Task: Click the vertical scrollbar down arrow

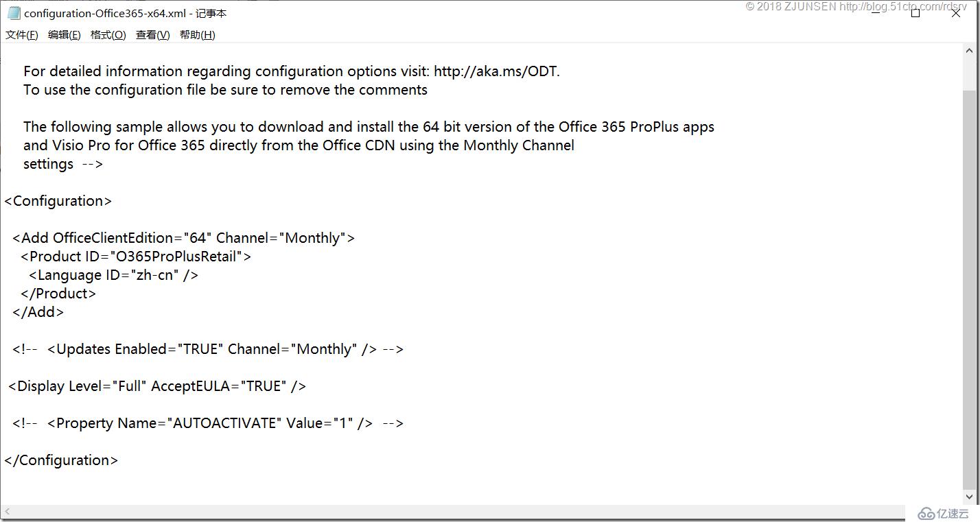Action: (x=970, y=497)
